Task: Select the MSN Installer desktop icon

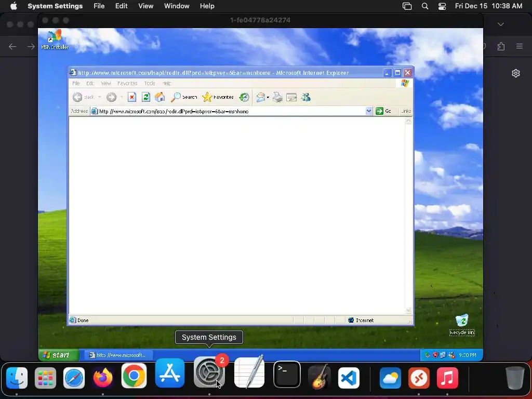Action: pyautogui.click(x=55, y=39)
